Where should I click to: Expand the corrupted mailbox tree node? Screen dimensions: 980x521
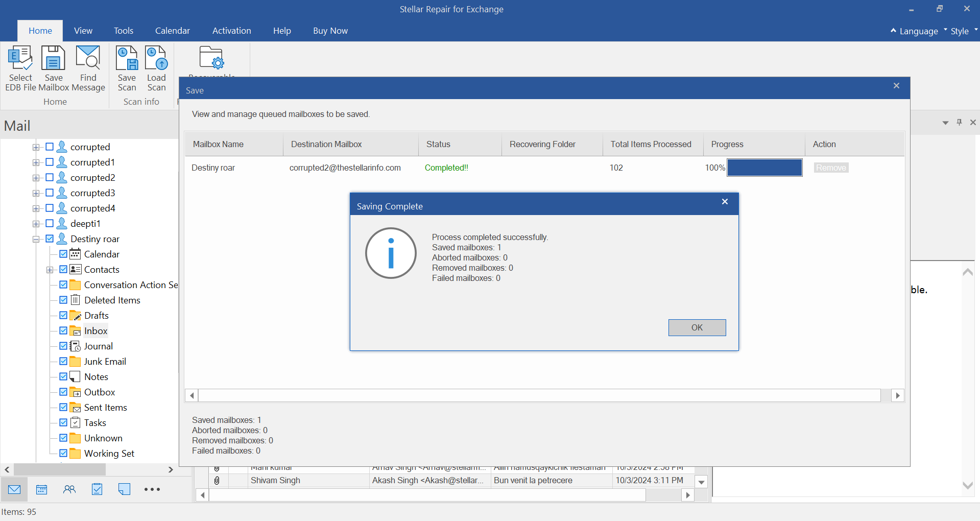coord(36,147)
